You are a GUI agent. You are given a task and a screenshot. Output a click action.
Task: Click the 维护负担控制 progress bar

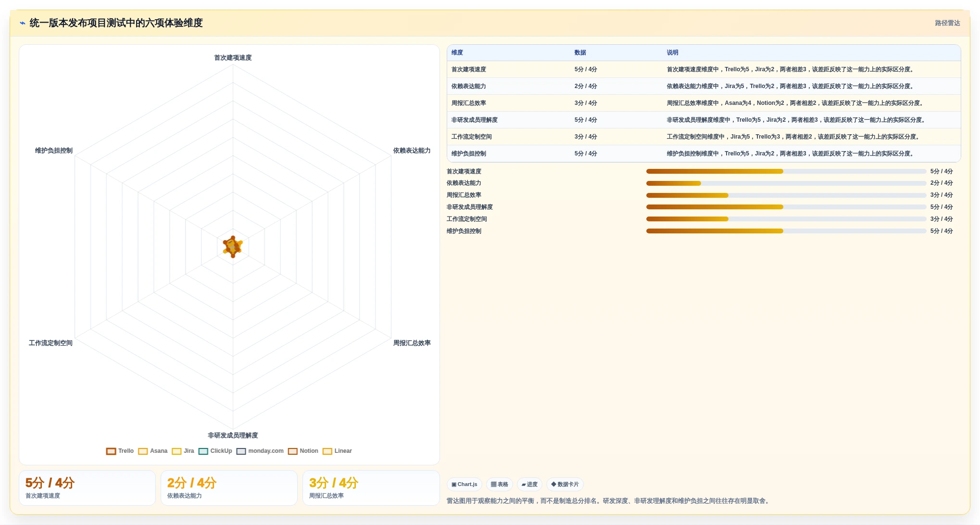786,231
